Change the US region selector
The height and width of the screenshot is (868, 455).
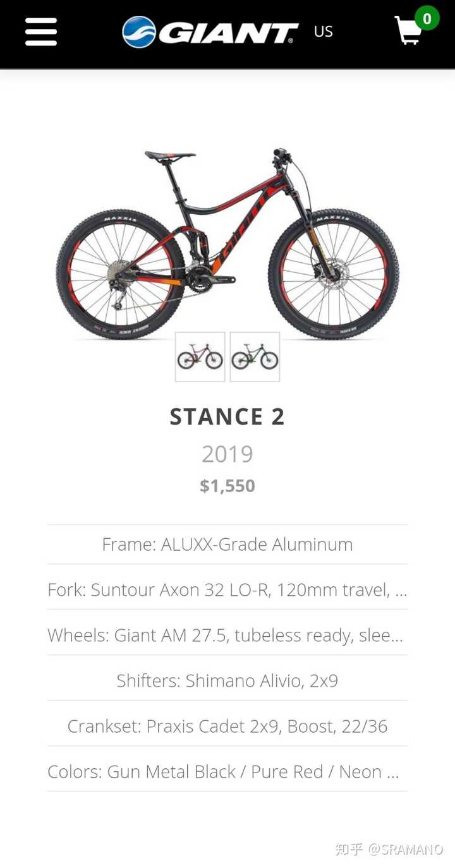(x=323, y=32)
